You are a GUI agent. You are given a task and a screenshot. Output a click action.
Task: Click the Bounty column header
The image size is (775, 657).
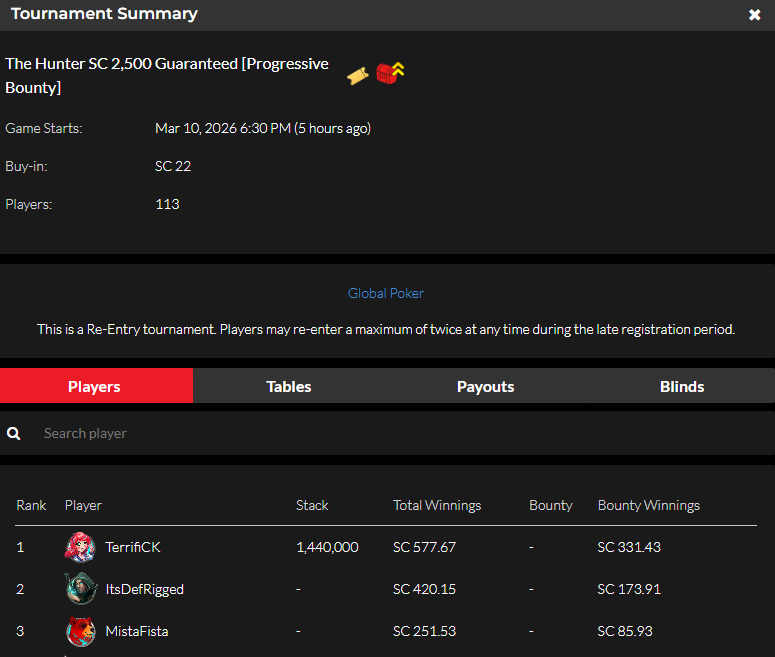pos(551,505)
